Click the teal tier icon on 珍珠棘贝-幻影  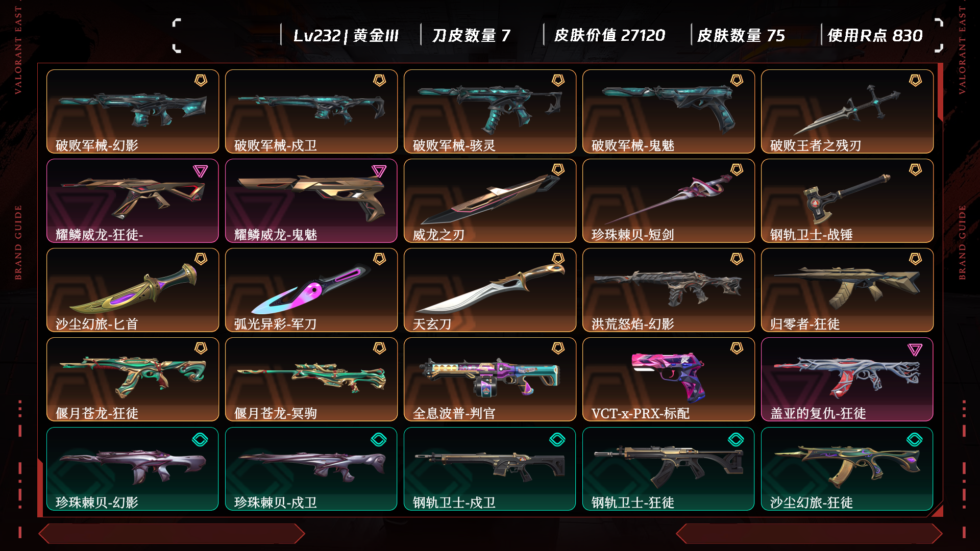[200, 439]
